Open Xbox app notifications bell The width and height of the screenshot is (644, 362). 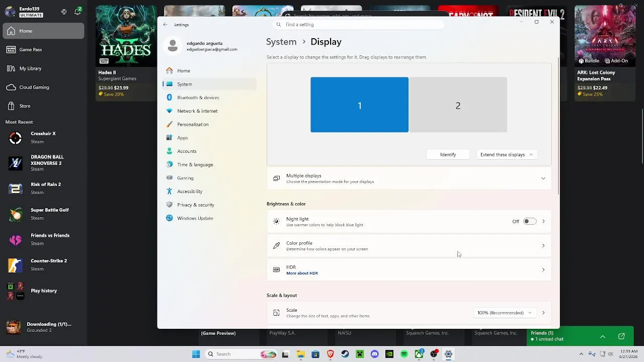(x=77, y=11)
